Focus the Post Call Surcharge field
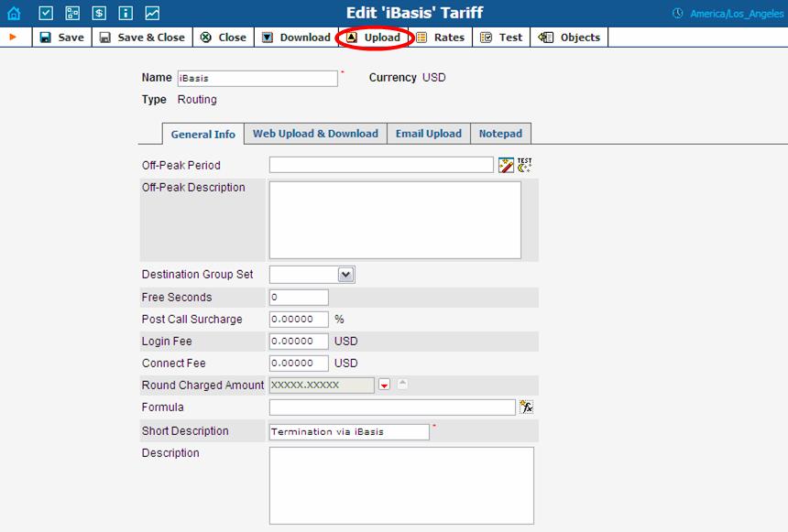Viewport: 788px width, 532px height. pyautogui.click(x=299, y=320)
